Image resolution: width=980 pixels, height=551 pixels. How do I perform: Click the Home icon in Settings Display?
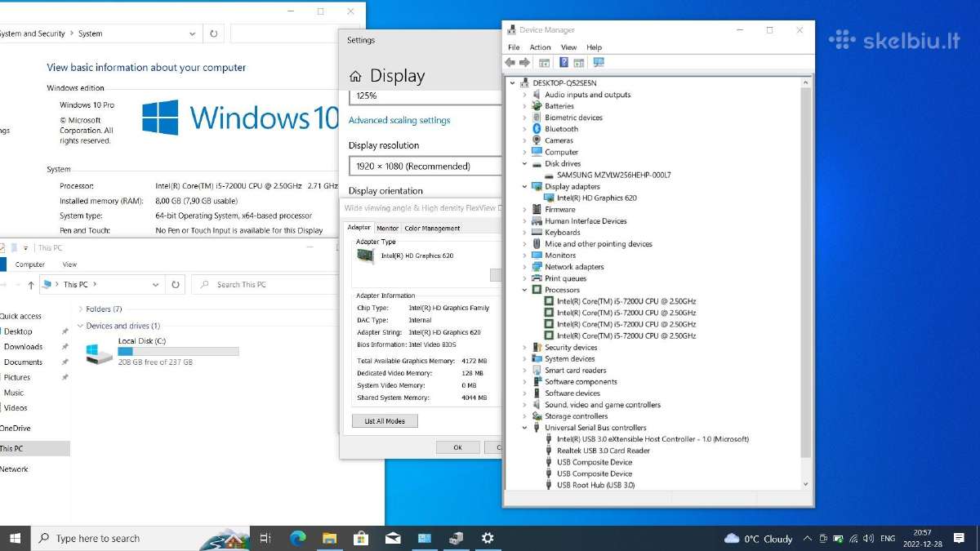pos(355,76)
